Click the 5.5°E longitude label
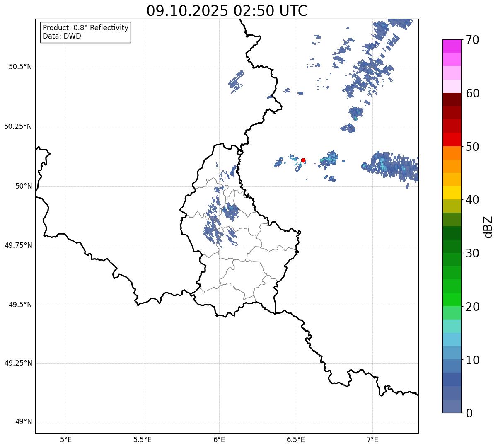 (143, 439)
